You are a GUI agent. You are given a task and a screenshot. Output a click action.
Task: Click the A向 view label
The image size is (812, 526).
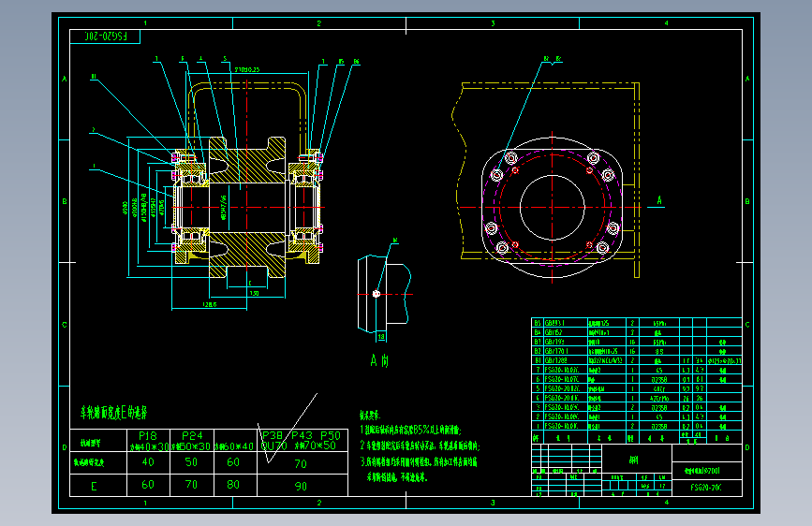pos(379,361)
